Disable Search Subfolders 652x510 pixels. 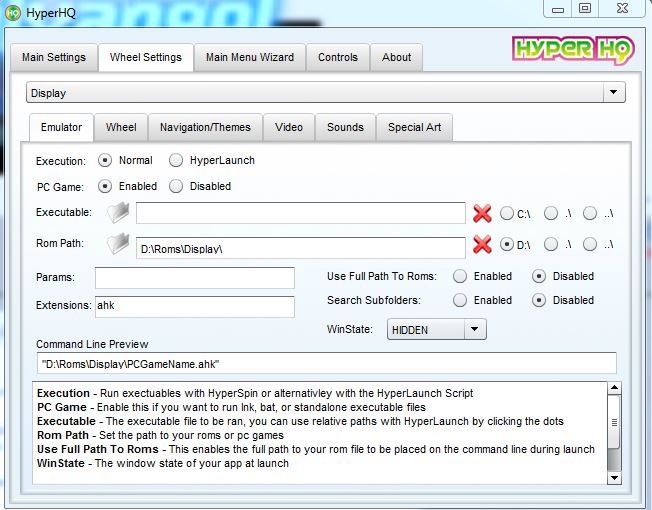(539, 300)
